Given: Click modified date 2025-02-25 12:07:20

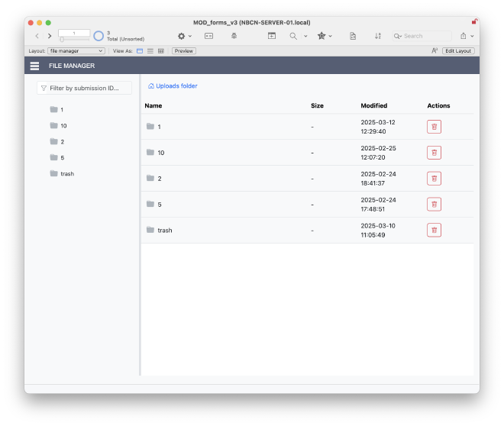Looking at the screenshot, I should [378, 153].
